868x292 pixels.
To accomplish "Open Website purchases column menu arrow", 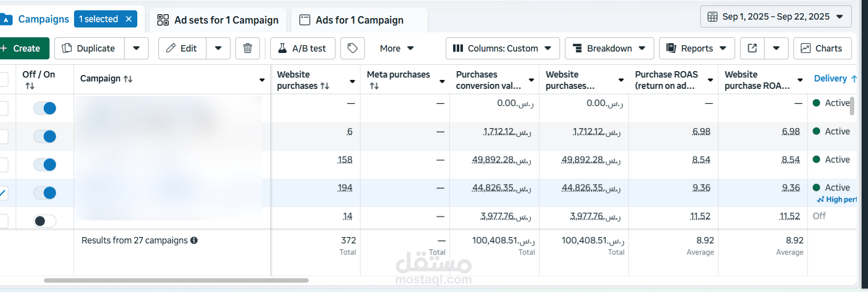I will pyautogui.click(x=352, y=81).
